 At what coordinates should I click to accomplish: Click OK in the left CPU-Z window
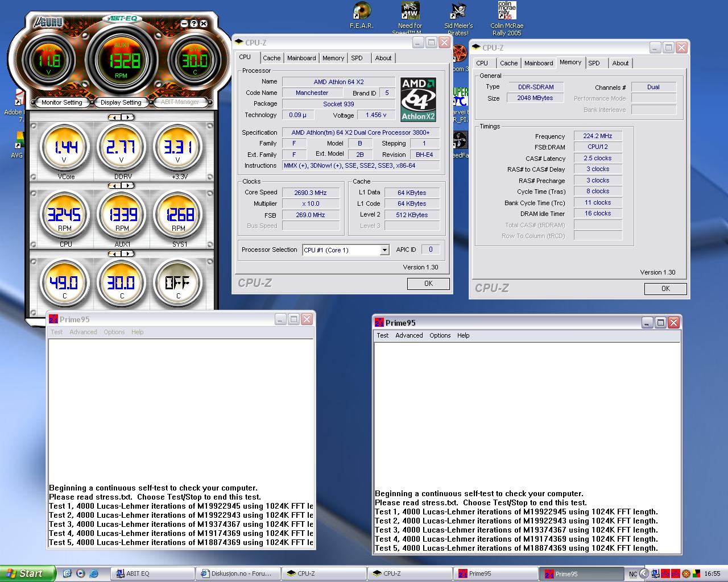tap(428, 284)
